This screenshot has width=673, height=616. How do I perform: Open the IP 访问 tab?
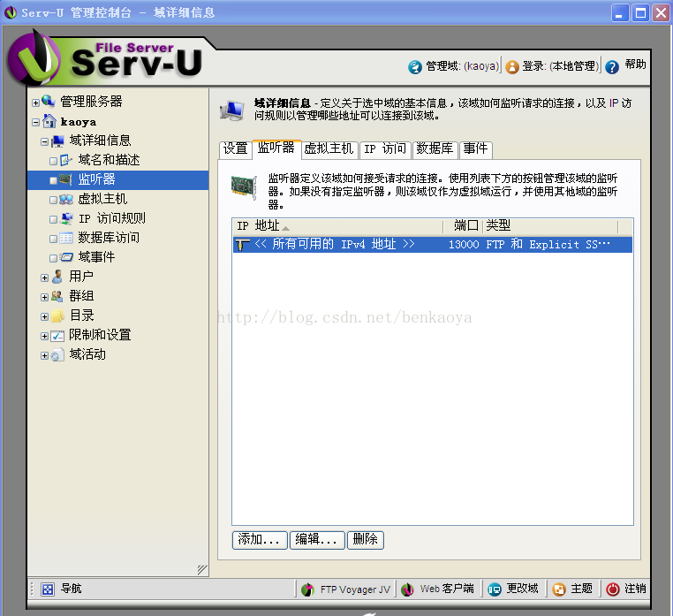385,149
